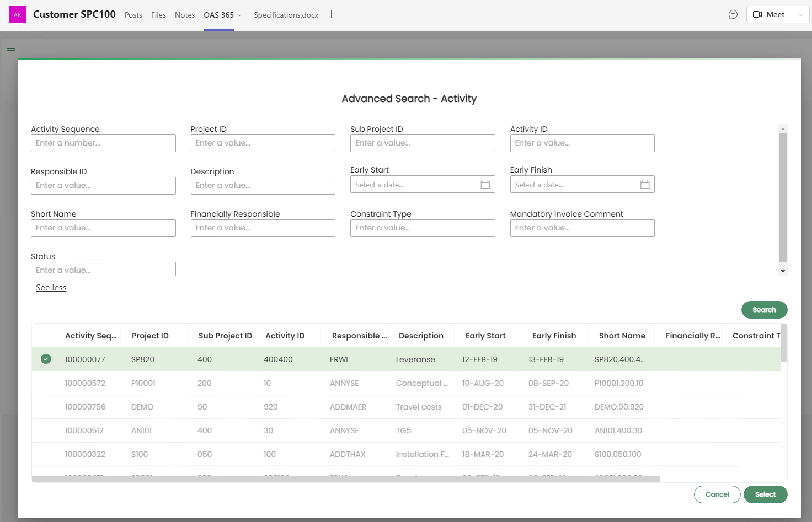Click scroll down arrow in filter panel
This screenshot has height=522, width=812.
point(783,271)
